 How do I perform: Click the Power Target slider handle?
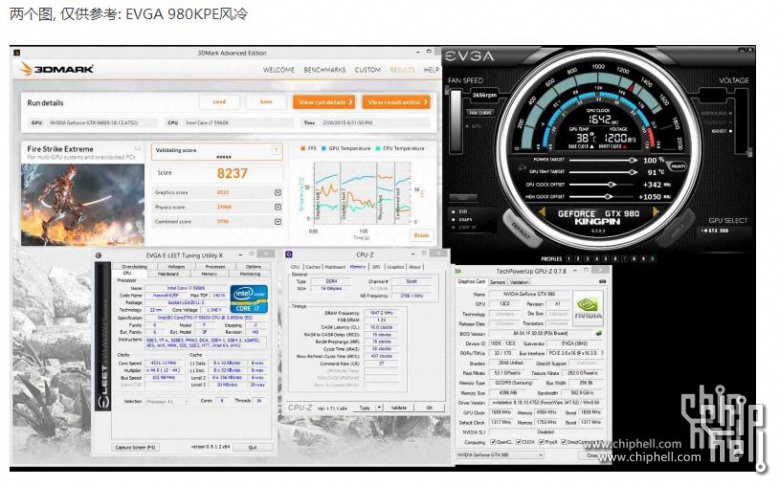pyautogui.click(x=632, y=160)
